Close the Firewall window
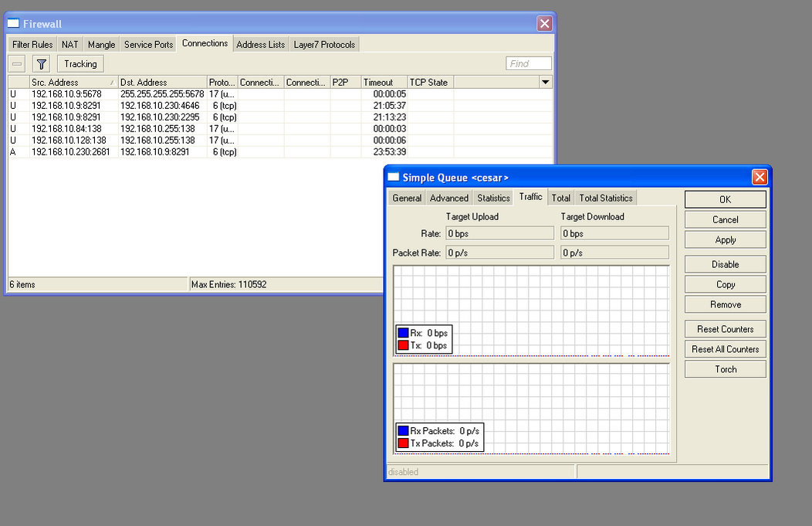Screen dimensions: 812x526 click(544, 24)
